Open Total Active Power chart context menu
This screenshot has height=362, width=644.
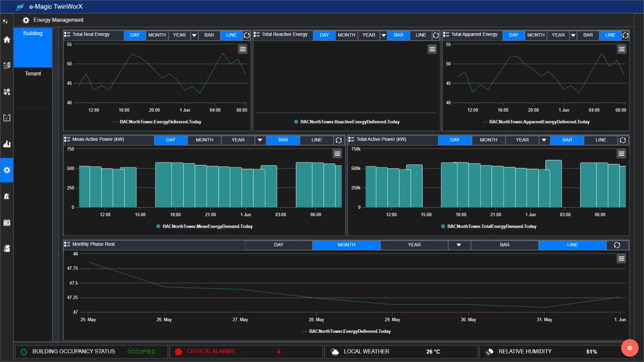(x=621, y=154)
